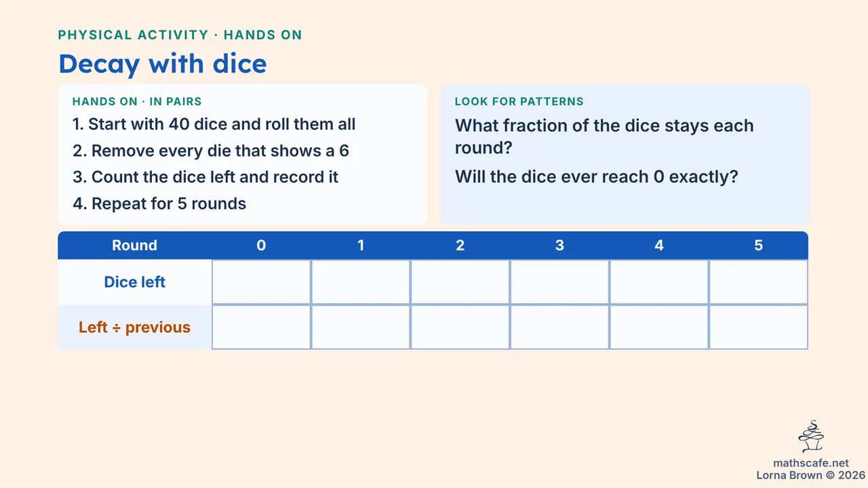Click the Left ÷ previous row label

[134, 327]
